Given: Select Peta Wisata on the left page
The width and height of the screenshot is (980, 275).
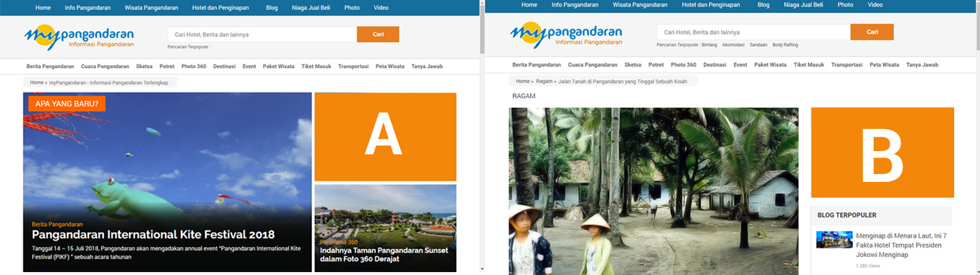Looking at the screenshot, I should [390, 66].
